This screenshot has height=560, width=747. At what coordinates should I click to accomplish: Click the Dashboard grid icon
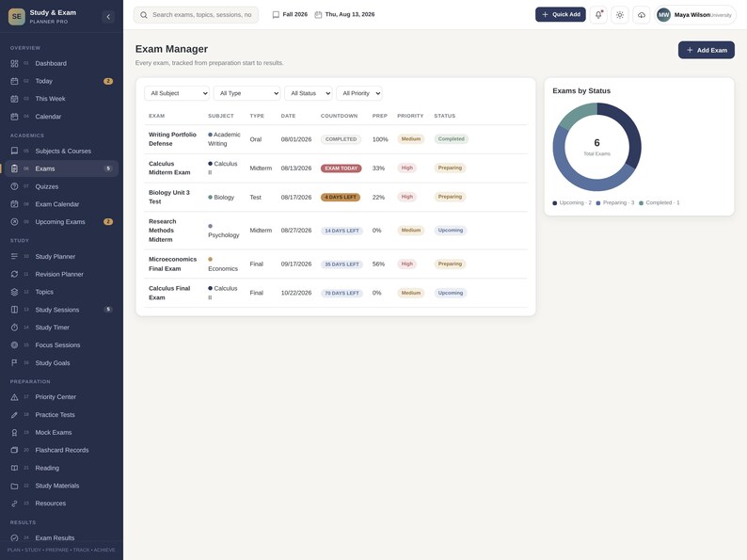click(x=14, y=63)
